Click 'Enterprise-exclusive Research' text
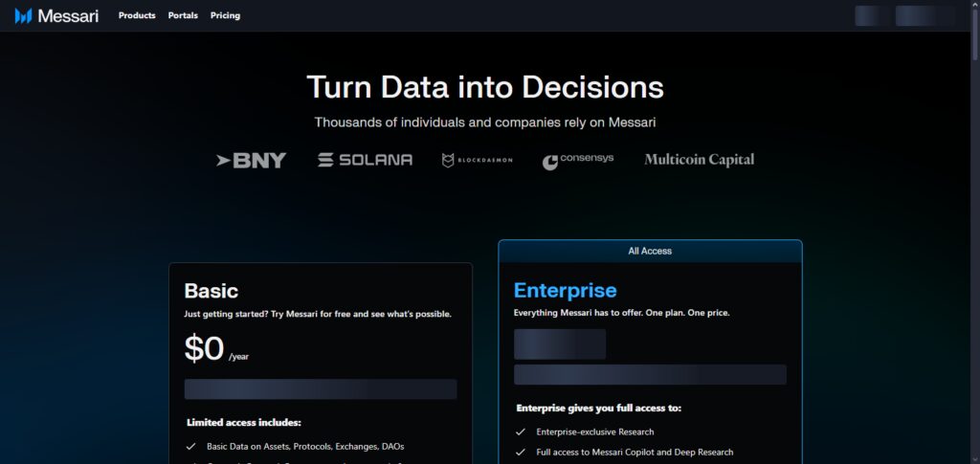The height and width of the screenshot is (464, 980). (595, 431)
